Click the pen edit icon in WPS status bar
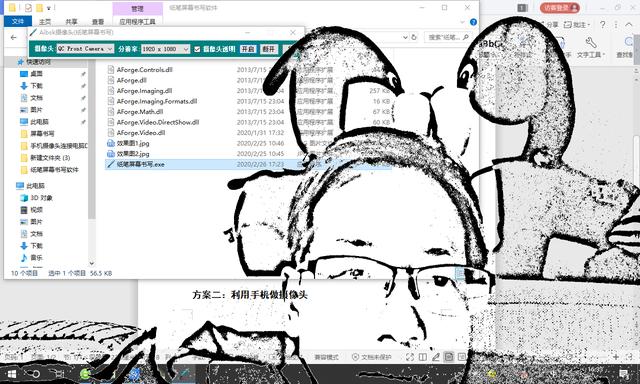Image resolution: width=640 pixels, height=384 pixels. click(436, 357)
